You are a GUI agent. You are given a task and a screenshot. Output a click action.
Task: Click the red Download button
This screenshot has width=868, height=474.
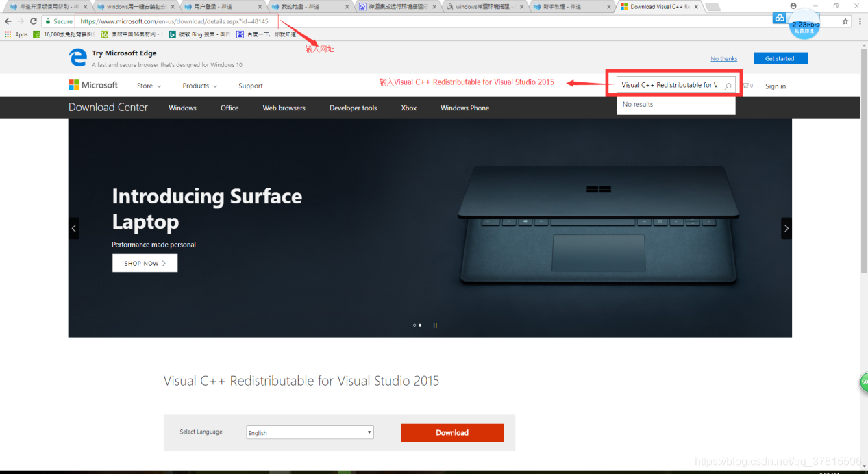pyautogui.click(x=452, y=432)
